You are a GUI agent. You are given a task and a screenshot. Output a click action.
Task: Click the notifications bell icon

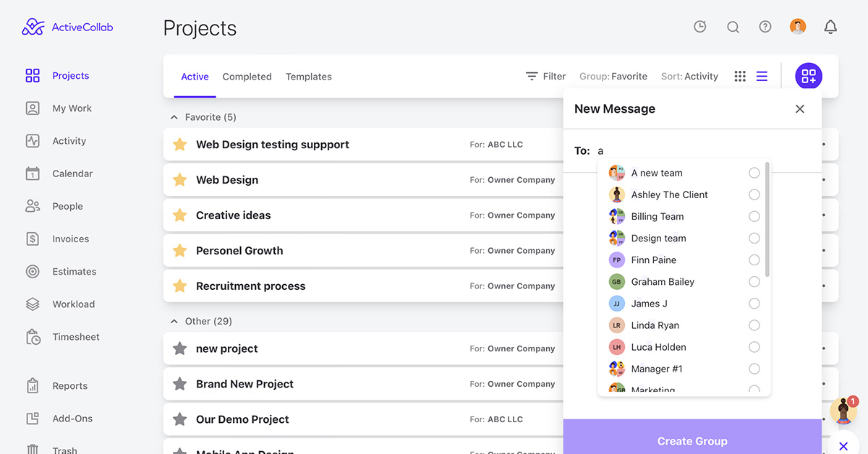[x=830, y=26]
